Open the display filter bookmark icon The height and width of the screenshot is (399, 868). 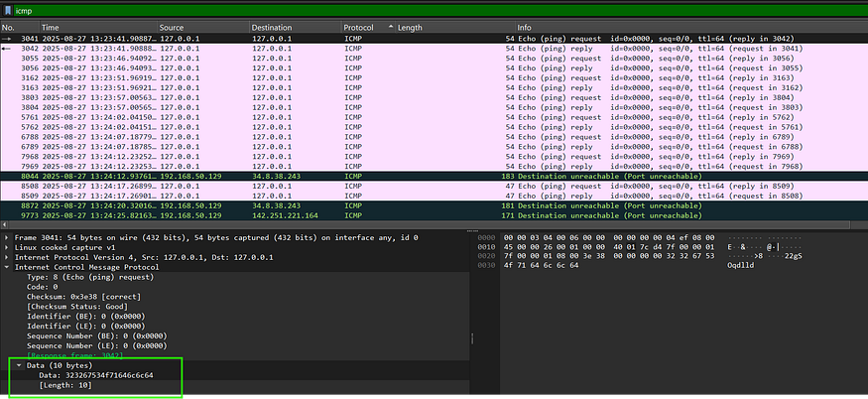pyautogui.click(x=8, y=11)
